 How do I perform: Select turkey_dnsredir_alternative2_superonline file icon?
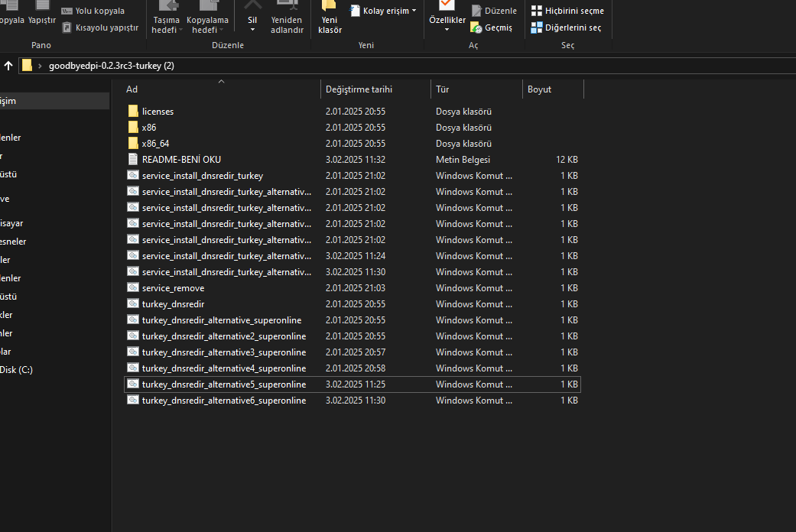(x=133, y=336)
